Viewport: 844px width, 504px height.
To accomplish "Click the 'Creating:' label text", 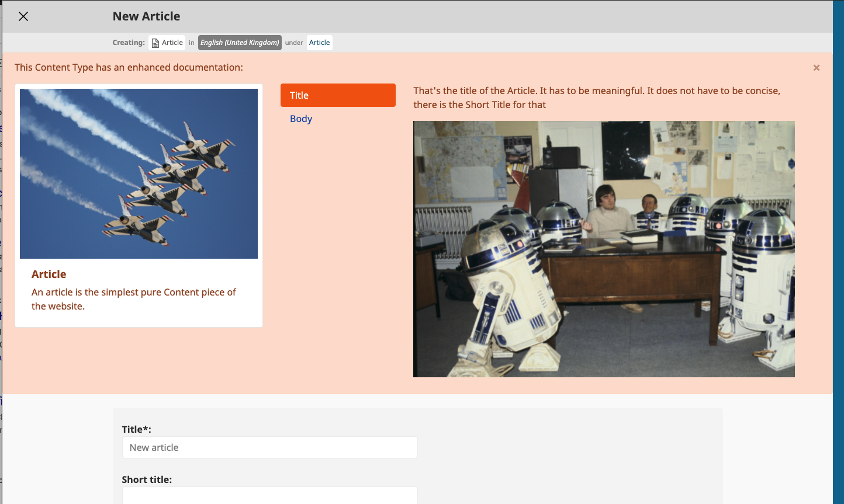I will (x=129, y=43).
